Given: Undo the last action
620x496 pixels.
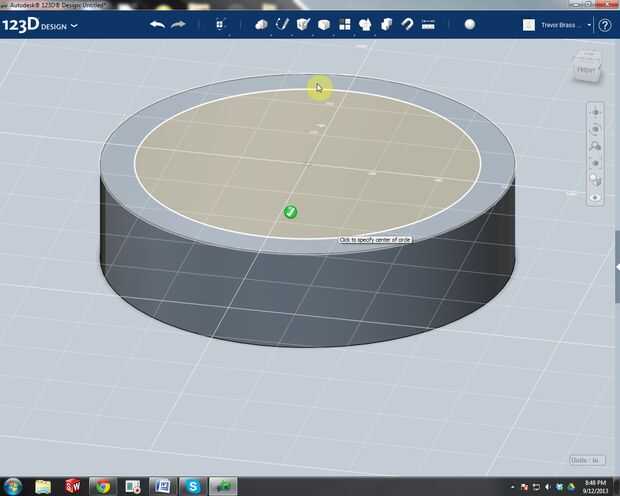Looking at the screenshot, I should tap(157, 25).
